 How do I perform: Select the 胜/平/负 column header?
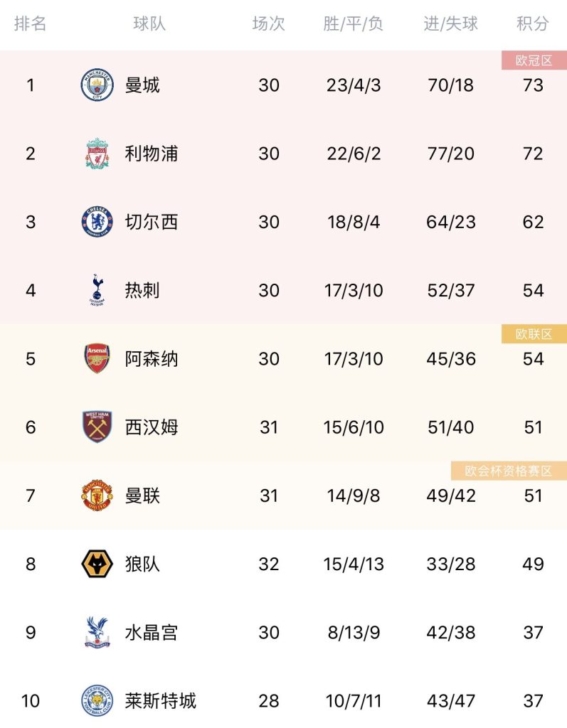point(354,23)
